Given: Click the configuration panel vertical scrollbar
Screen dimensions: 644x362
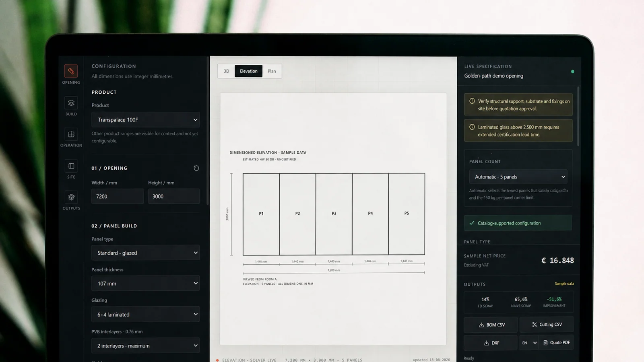Looking at the screenshot, I should tap(208, 131).
